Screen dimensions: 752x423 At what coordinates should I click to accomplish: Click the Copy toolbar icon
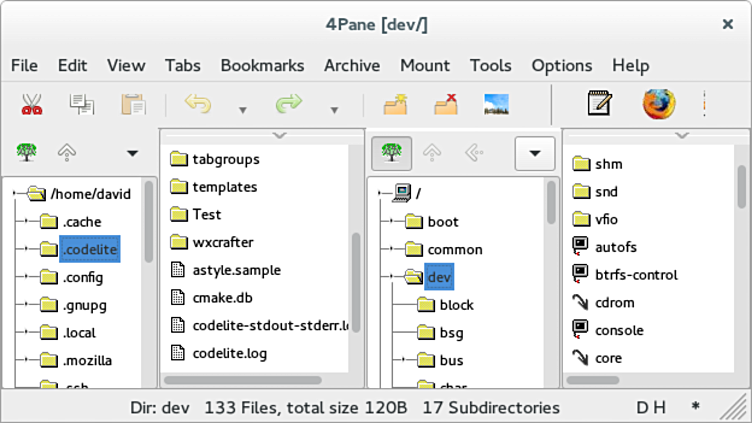point(81,104)
